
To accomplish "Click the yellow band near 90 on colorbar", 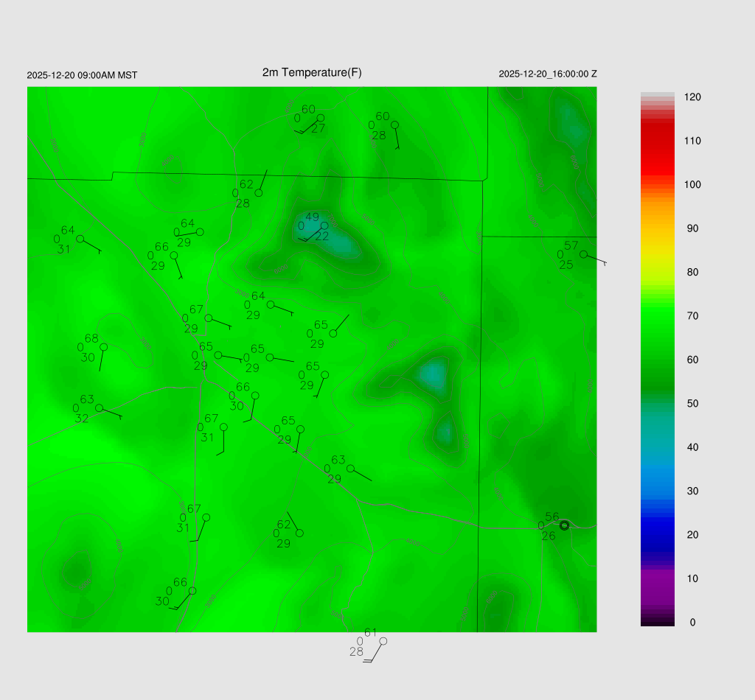I will pos(658,230).
